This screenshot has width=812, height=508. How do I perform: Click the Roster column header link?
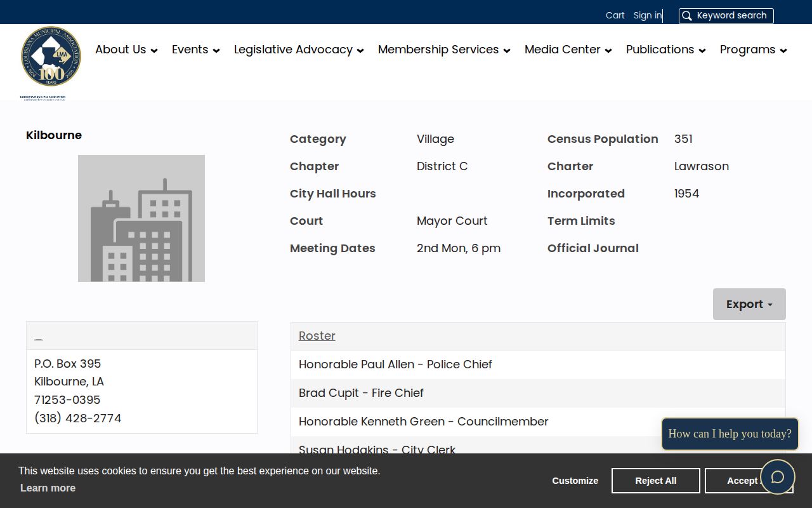pyautogui.click(x=317, y=336)
